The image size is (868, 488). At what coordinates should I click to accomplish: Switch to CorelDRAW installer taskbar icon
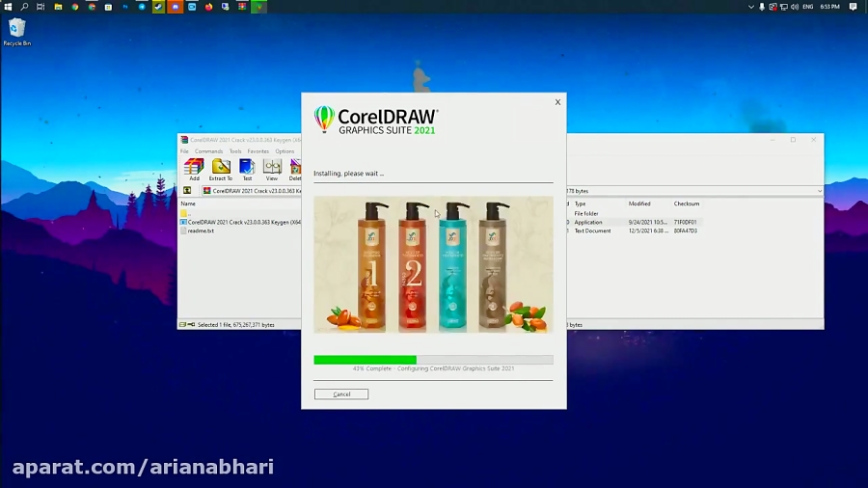coord(259,7)
